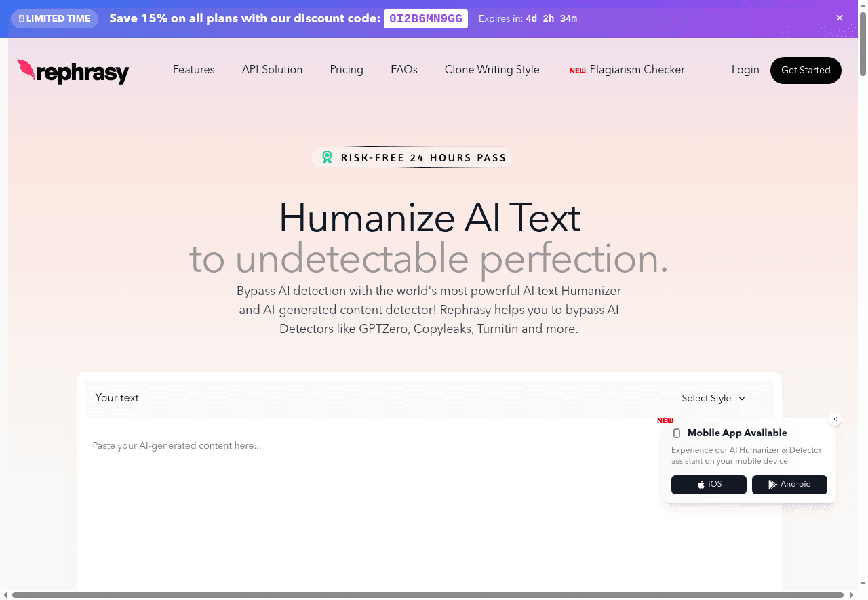Click the Google Play icon on Android
The image size is (868, 600).
(x=772, y=485)
